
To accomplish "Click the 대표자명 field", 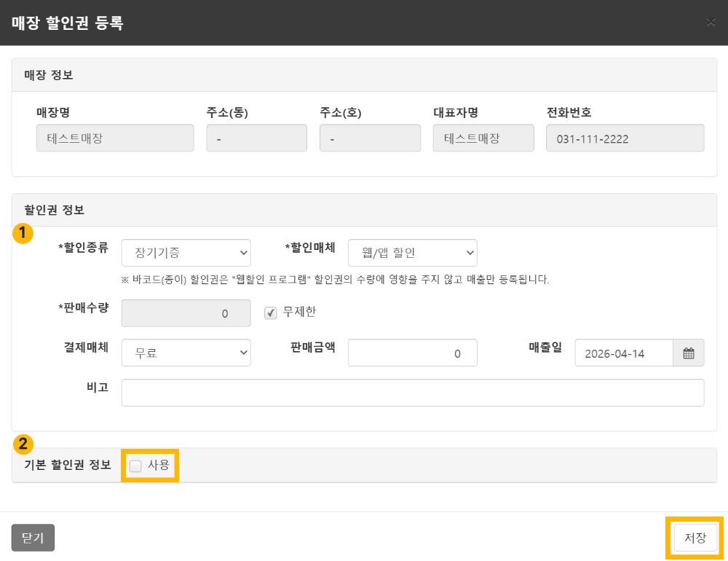I will 483,138.
